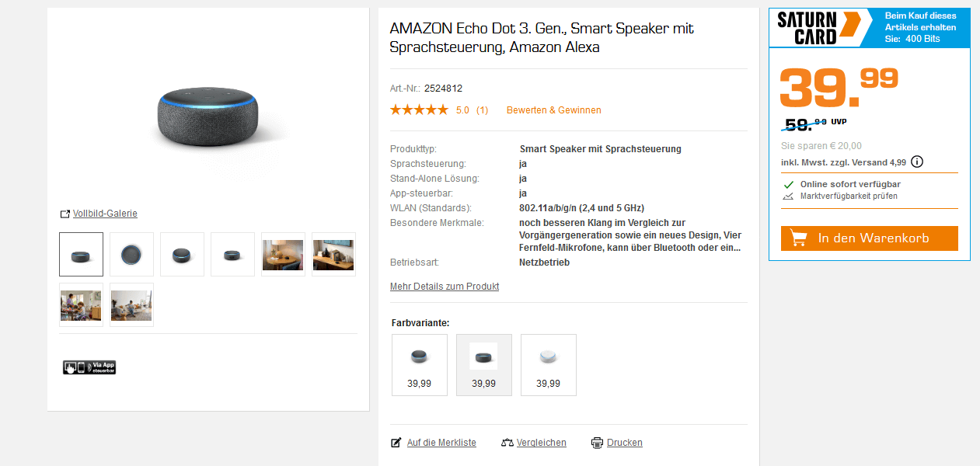The height and width of the screenshot is (466, 980).
Task: Open the last gallery thumbnail image
Action: pyautogui.click(x=131, y=305)
